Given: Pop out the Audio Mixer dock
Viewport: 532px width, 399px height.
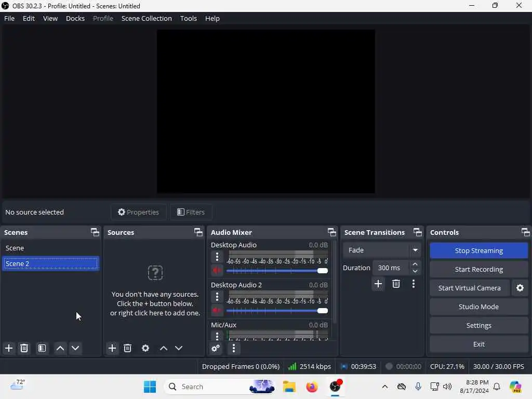Looking at the screenshot, I should point(332,232).
